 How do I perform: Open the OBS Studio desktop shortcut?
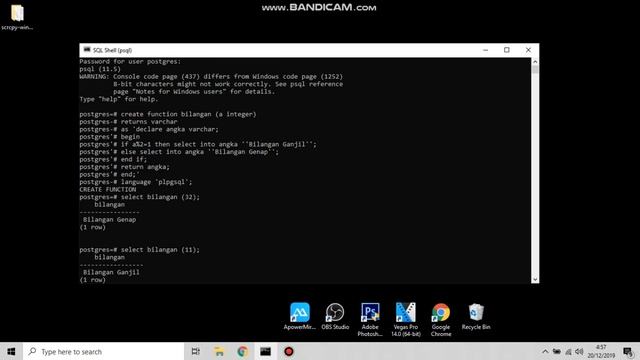335,316
